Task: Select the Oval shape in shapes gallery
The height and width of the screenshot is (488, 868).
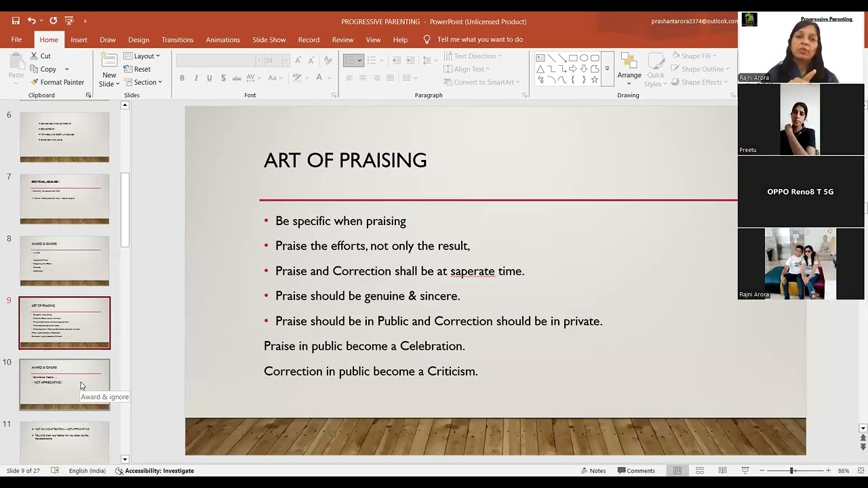Action: 584,58
